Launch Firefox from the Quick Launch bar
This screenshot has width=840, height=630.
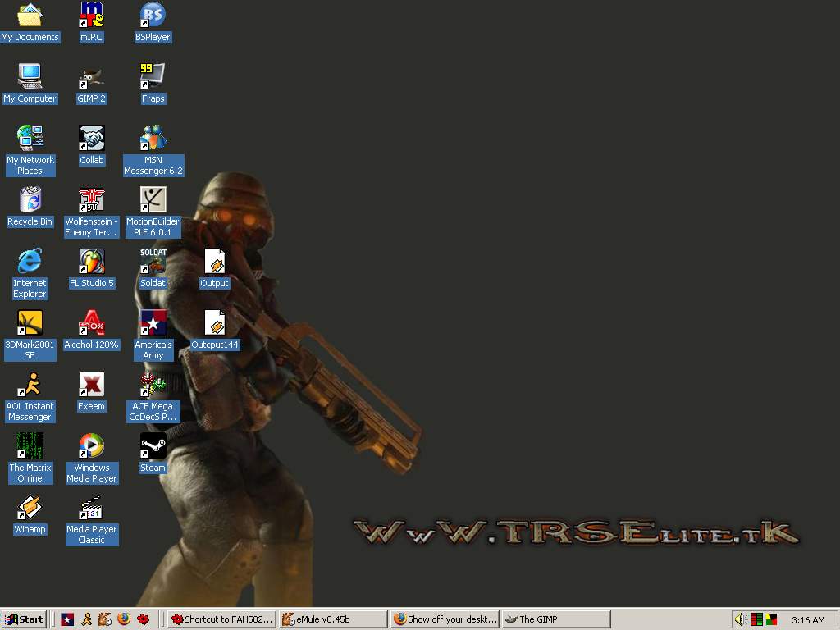pos(124,619)
